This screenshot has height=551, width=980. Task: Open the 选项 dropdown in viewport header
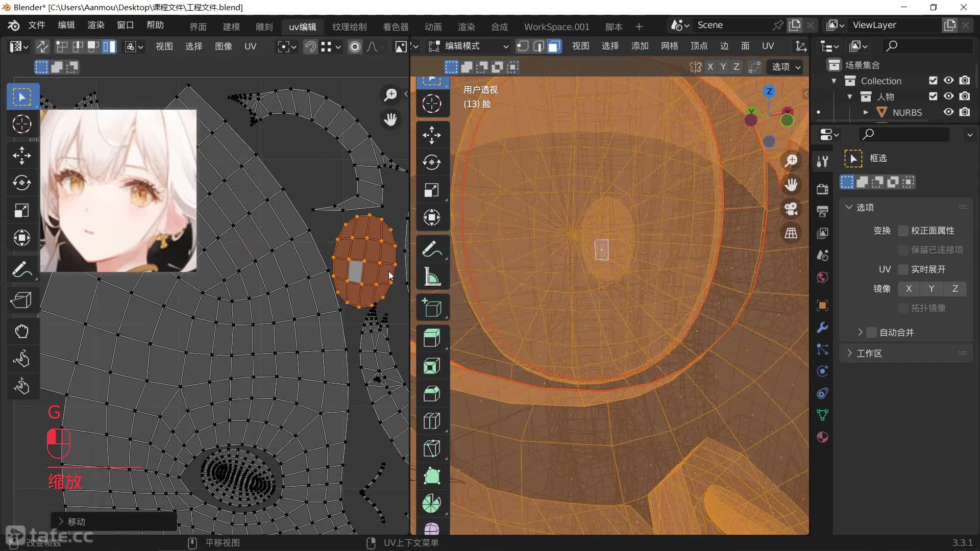(x=786, y=67)
